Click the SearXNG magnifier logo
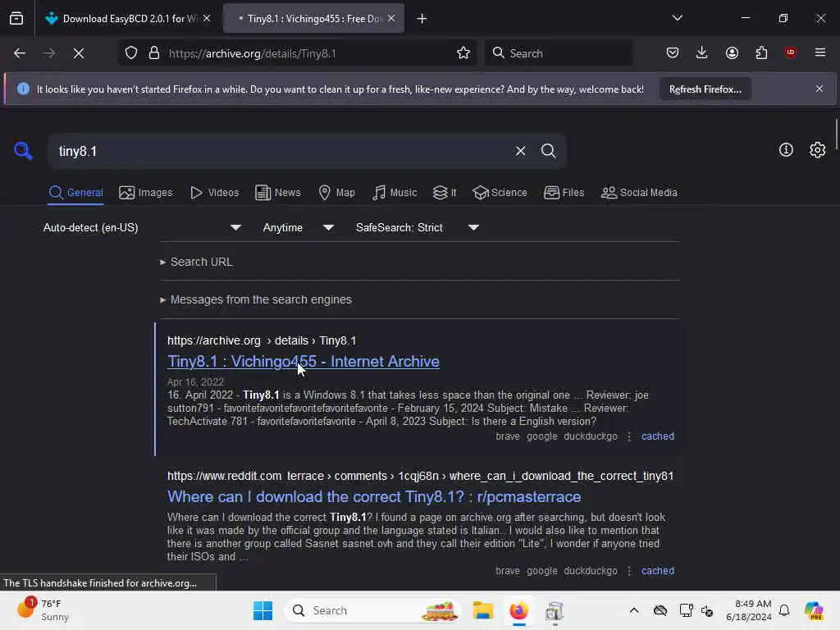 point(23,151)
